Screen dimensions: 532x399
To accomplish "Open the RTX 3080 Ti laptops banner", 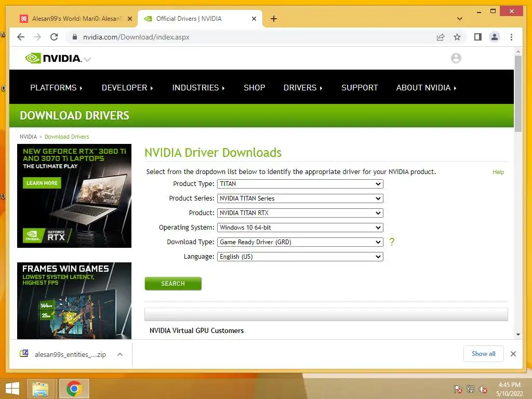I will 74,196.
